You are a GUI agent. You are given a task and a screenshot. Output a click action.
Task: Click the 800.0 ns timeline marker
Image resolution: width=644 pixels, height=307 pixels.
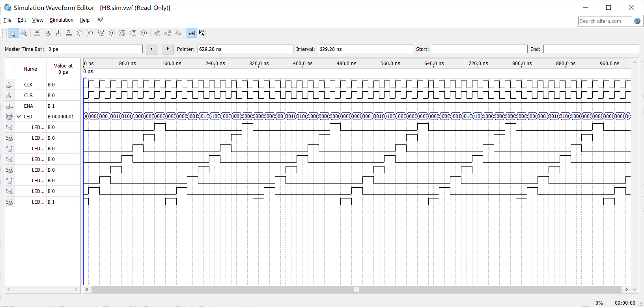point(522,63)
